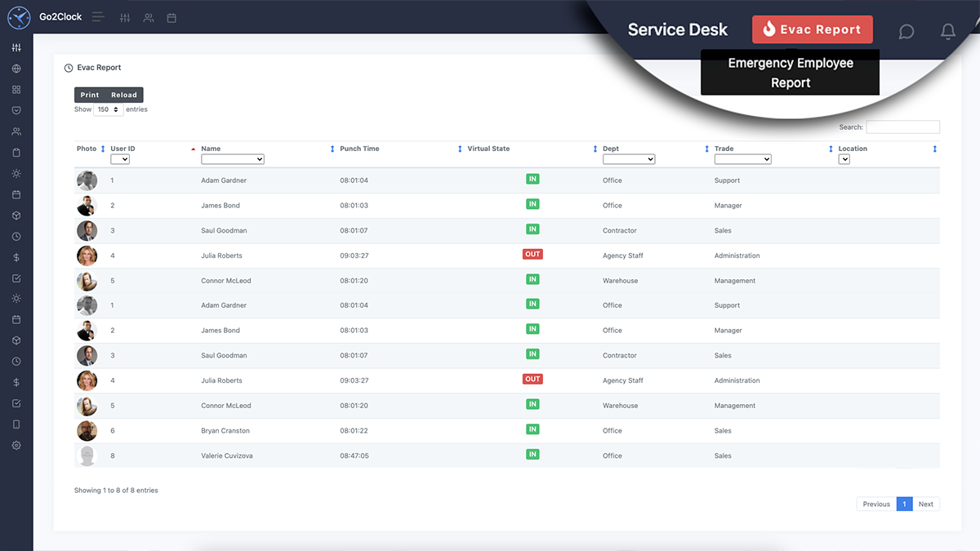The width and height of the screenshot is (980, 551).
Task: Open the settings gear in sidebar
Action: pyautogui.click(x=16, y=446)
